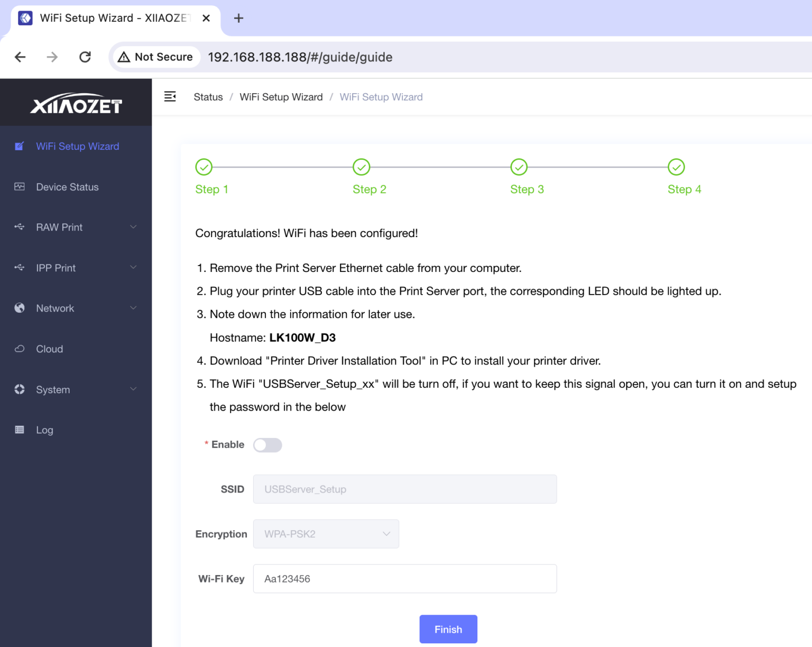
Task: Open a new browser tab
Action: [x=238, y=17]
